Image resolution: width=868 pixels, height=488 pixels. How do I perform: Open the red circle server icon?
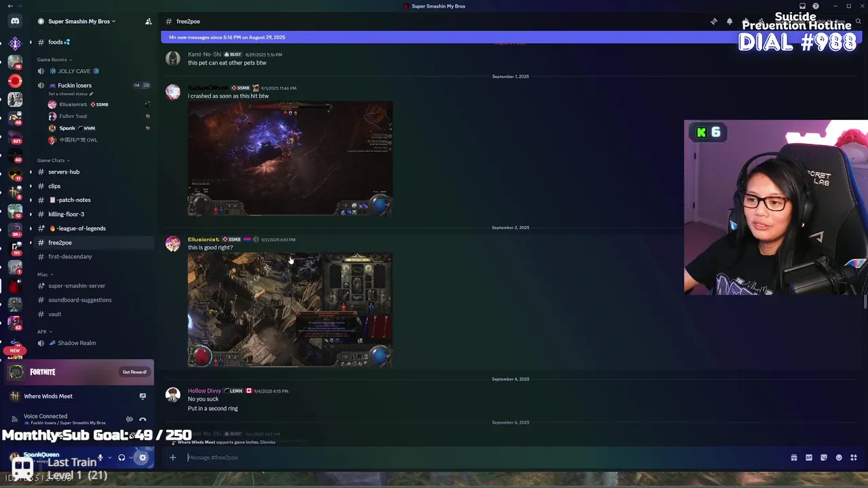15,81
